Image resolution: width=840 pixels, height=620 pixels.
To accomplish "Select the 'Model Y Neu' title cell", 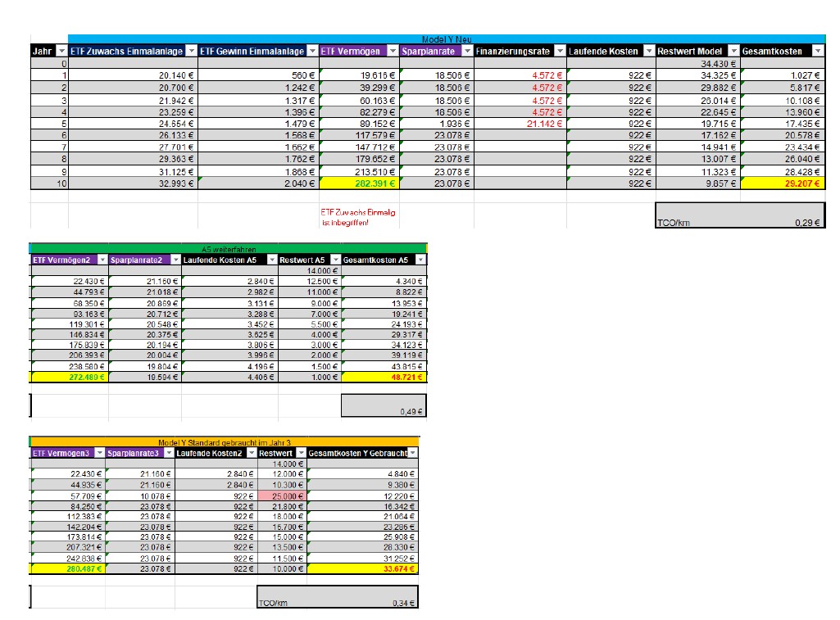I will [447, 39].
